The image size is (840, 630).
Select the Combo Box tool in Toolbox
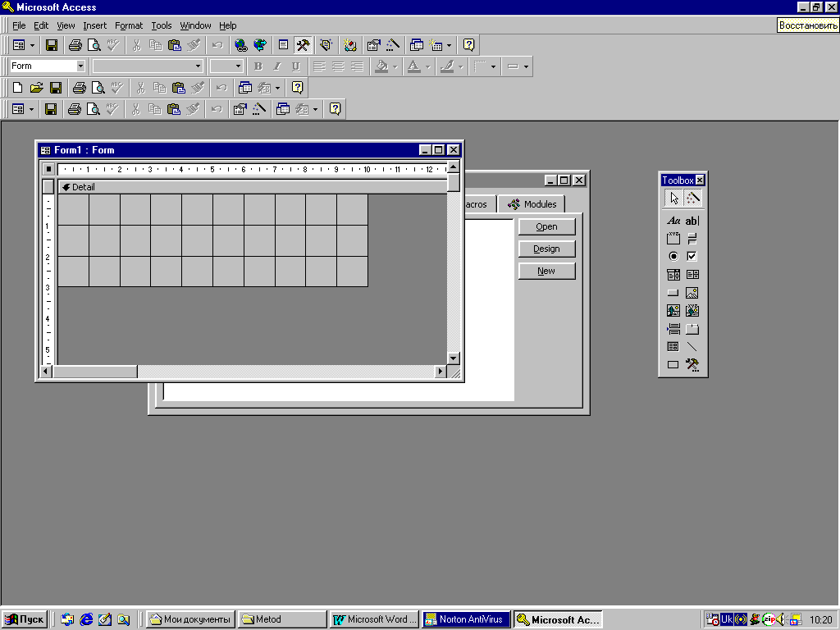[x=673, y=275]
